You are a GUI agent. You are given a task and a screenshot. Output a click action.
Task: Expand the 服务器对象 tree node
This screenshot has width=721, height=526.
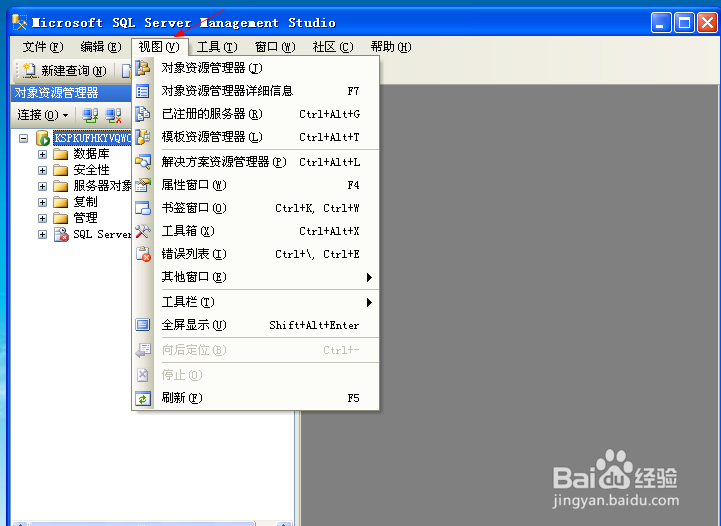42,186
